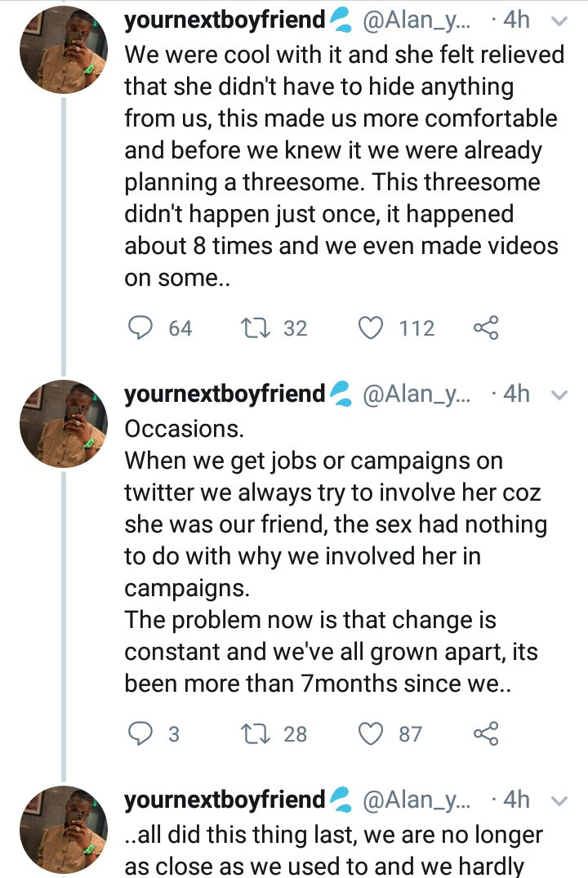588x878 pixels.
Task: Click the like icon showing 87 likes
Action: tap(372, 733)
